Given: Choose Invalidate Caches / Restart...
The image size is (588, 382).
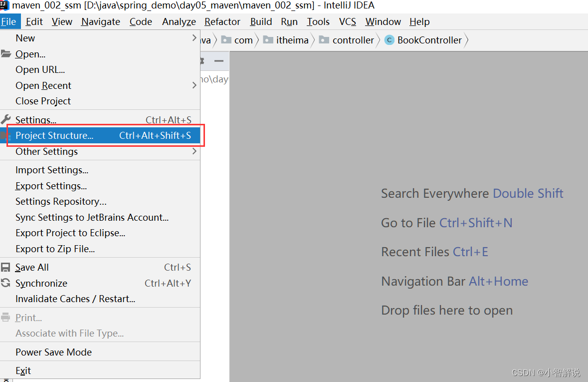Looking at the screenshot, I should coord(100,299).
